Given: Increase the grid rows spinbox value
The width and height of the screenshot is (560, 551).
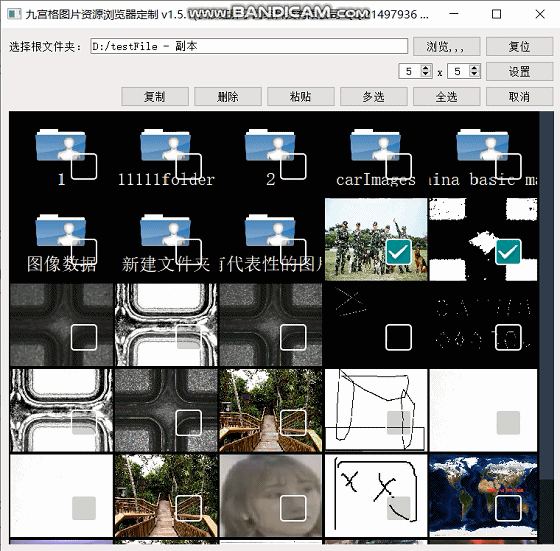Looking at the screenshot, I should point(425,68).
